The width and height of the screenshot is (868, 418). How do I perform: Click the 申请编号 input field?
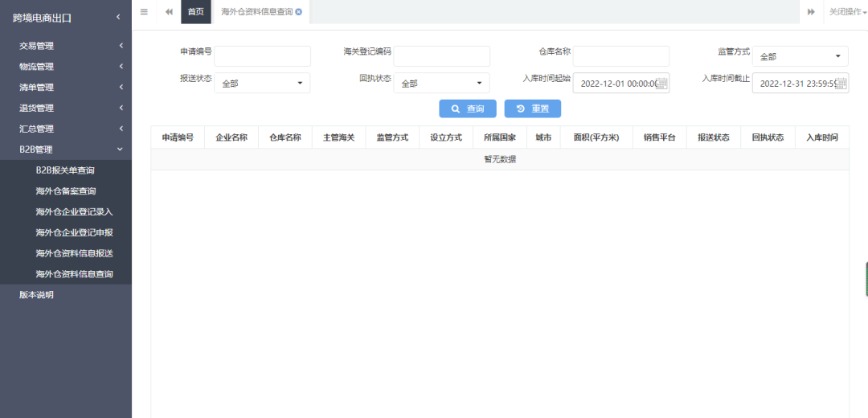tap(262, 56)
